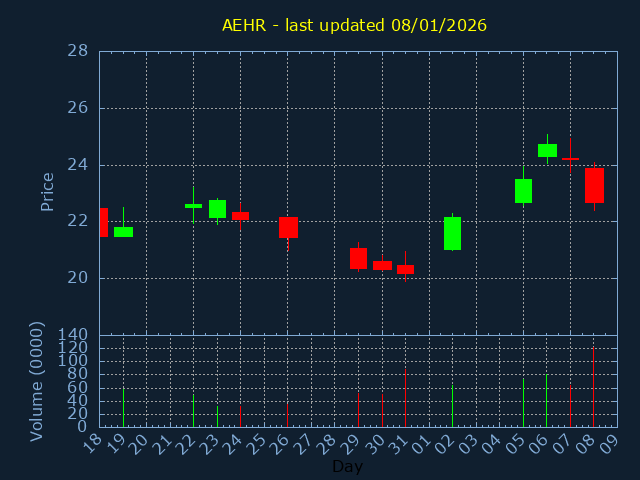Select the tall green candlestick for day 02

tap(452, 233)
